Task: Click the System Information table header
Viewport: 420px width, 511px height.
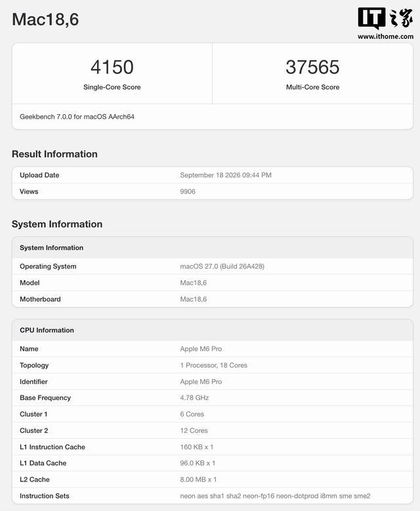Action: pos(212,248)
